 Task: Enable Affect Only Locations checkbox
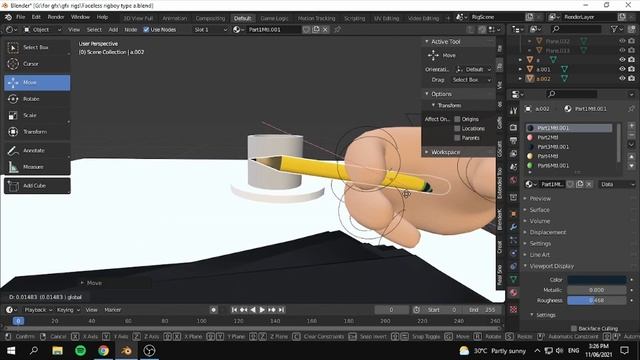coord(457,129)
